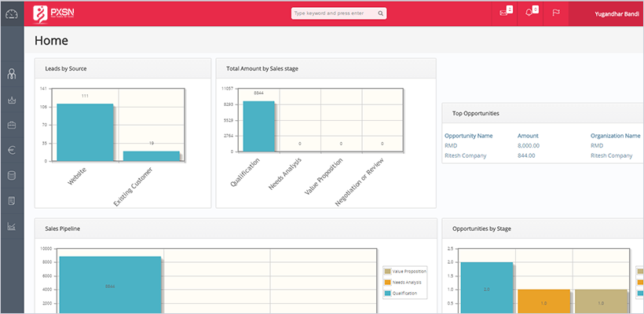Open the line chart reports icon
Screen dimensions: 644x314
click(x=11, y=227)
